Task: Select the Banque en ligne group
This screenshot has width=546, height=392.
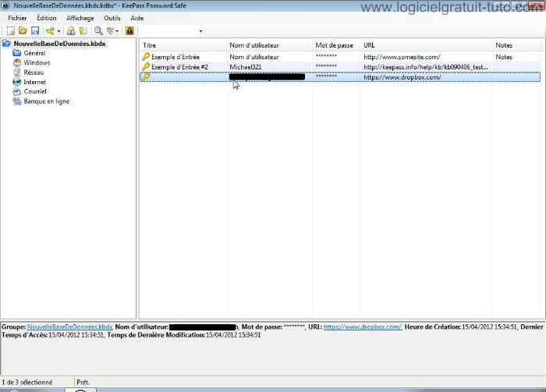Action: click(47, 101)
